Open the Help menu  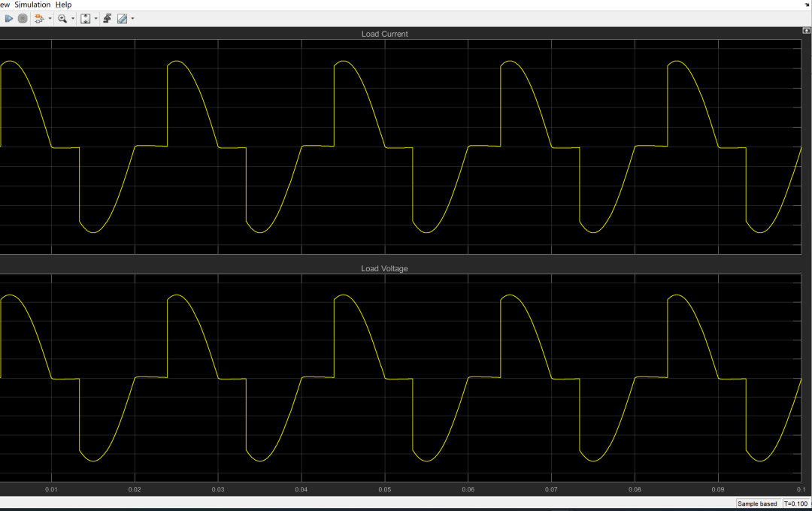63,5
